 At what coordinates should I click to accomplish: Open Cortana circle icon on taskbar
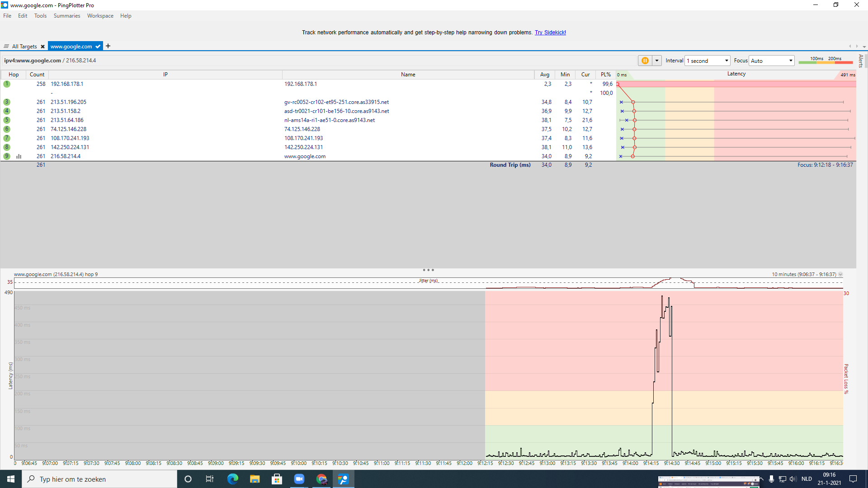pyautogui.click(x=188, y=479)
